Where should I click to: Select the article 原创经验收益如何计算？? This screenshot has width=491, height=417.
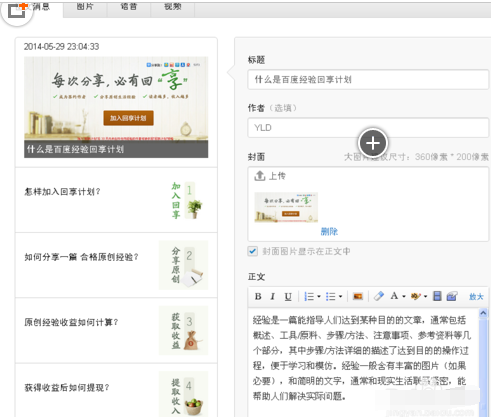tap(116, 330)
